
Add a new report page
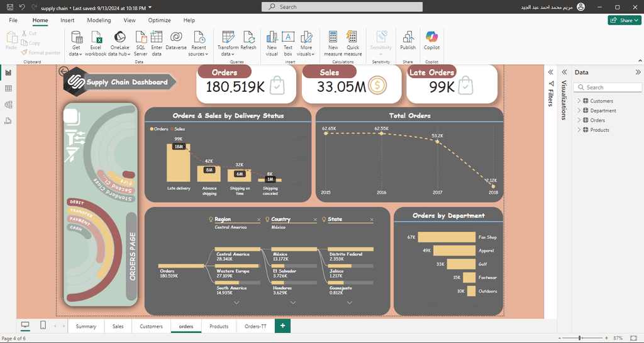282,326
